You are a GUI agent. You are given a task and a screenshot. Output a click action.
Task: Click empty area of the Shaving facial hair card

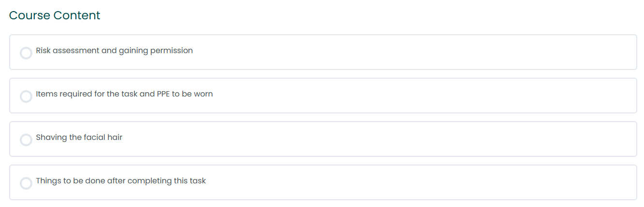pos(377,139)
